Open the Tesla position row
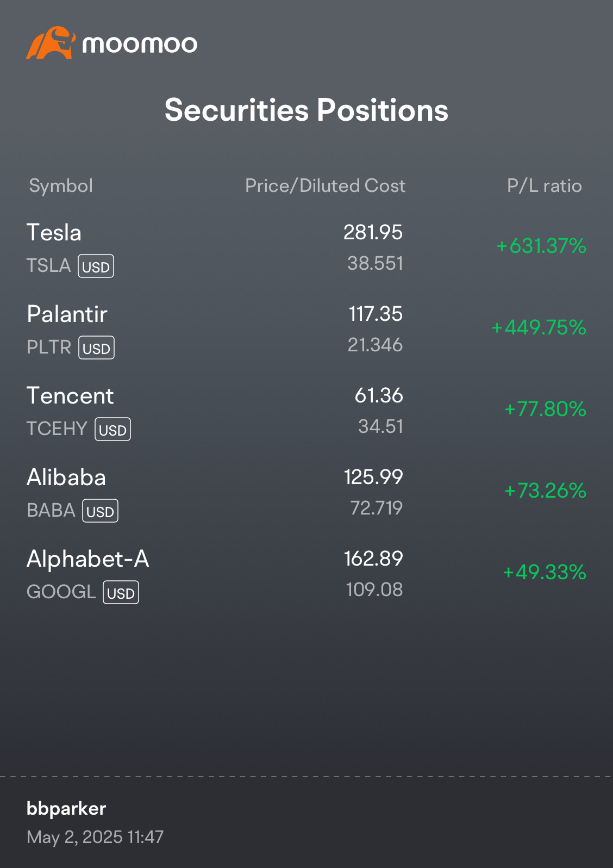Screen dimensions: 613x868 (x=306, y=248)
